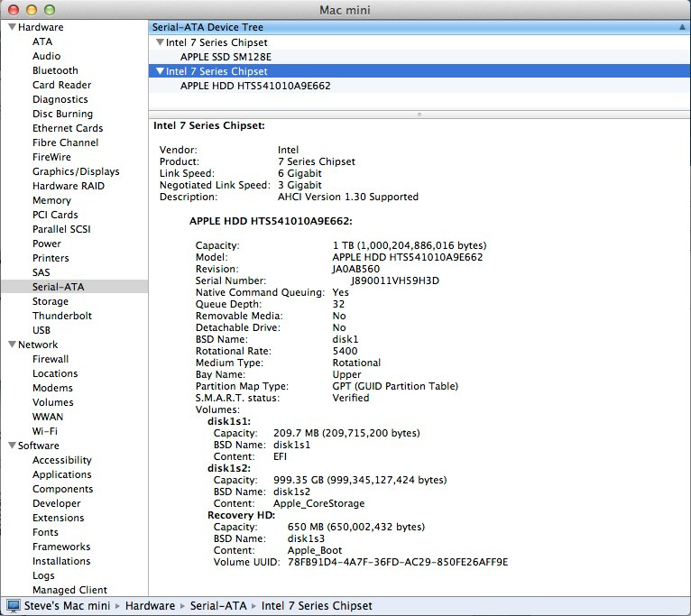The width and height of the screenshot is (691, 616).
Task: Open Volumes under Network
Action: [x=53, y=402]
